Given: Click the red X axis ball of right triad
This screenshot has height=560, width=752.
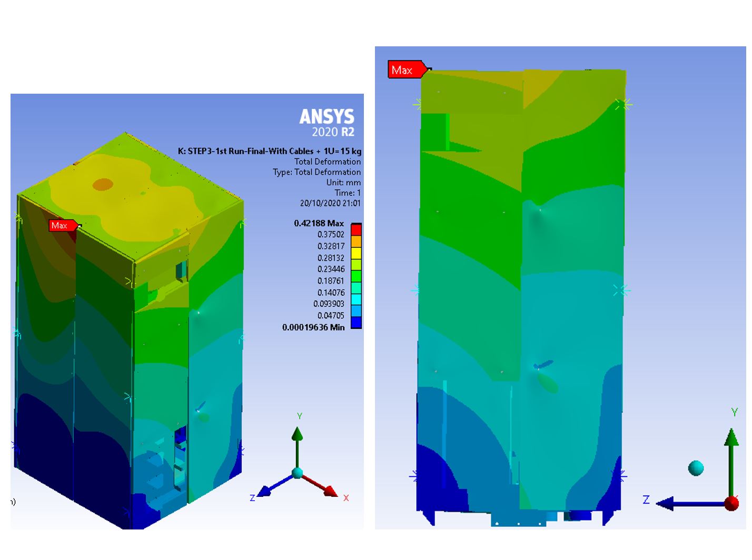Looking at the screenshot, I should [731, 504].
